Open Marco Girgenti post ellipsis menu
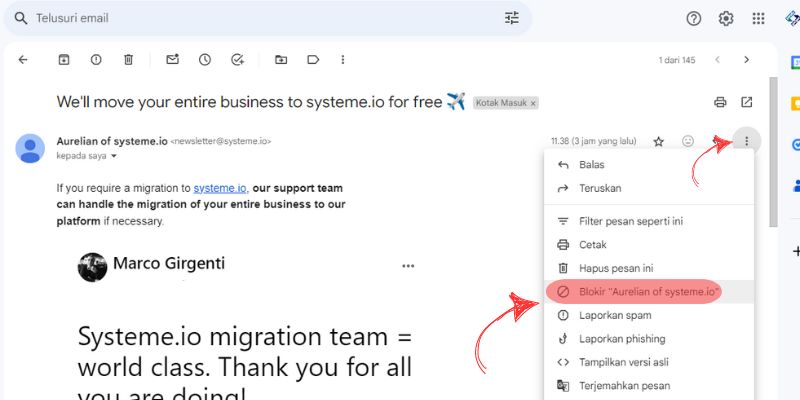 (x=408, y=266)
